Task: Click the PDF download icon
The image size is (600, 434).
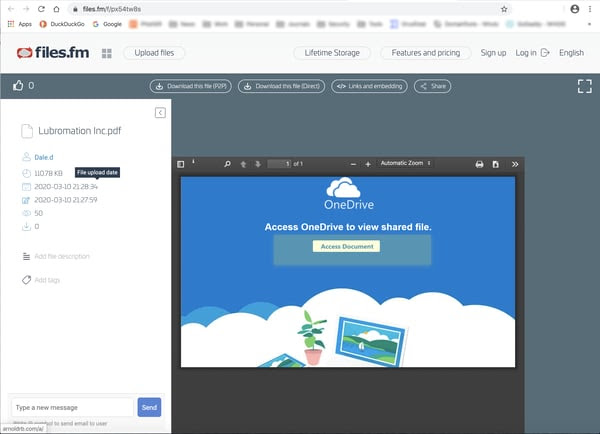Action: [x=495, y=164]
